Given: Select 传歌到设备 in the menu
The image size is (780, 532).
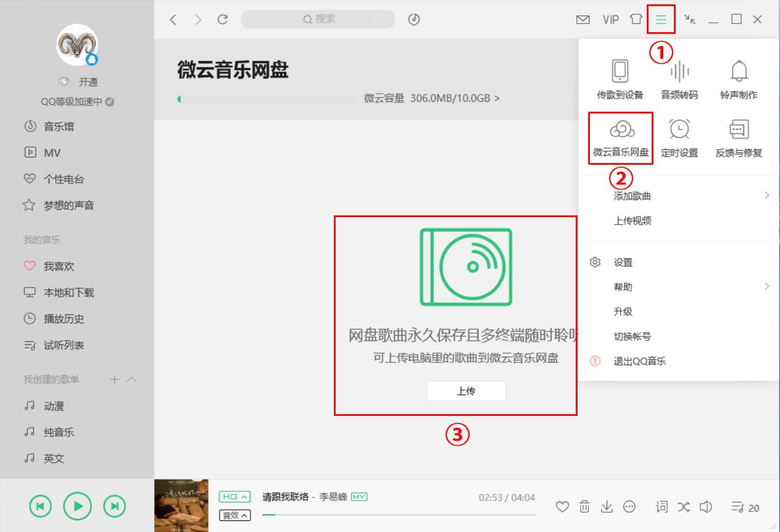Looking at the screenshot, I should (x=620, y=79).
